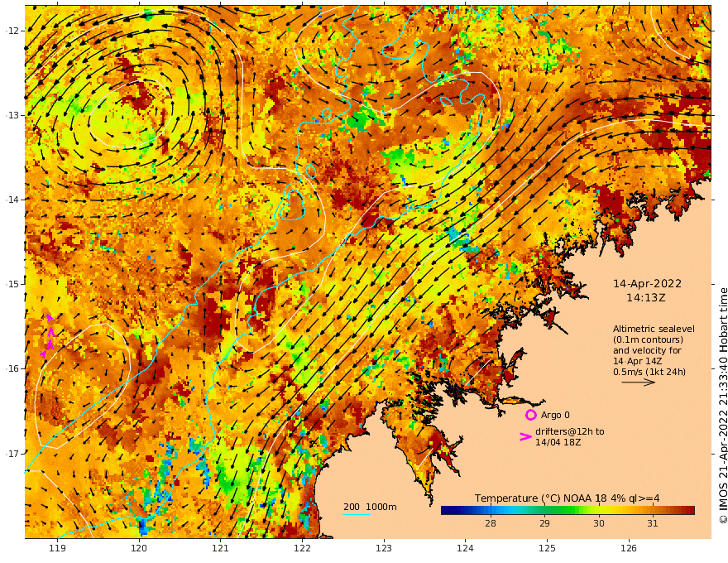The height and width of the screenshot is (563, 728).
Task: Click the 29 value on temperature scale
Action: pyautogui.click(x=544, y=523)
